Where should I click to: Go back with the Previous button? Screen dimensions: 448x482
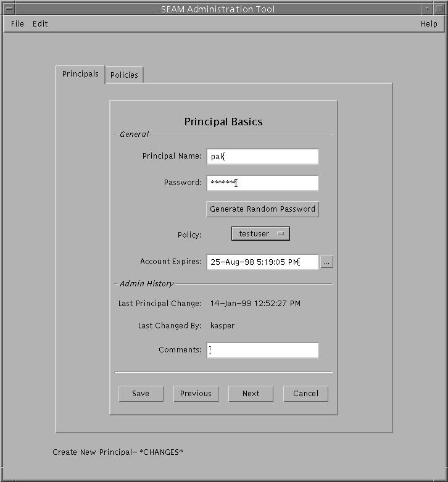click(x=196, y=394)
